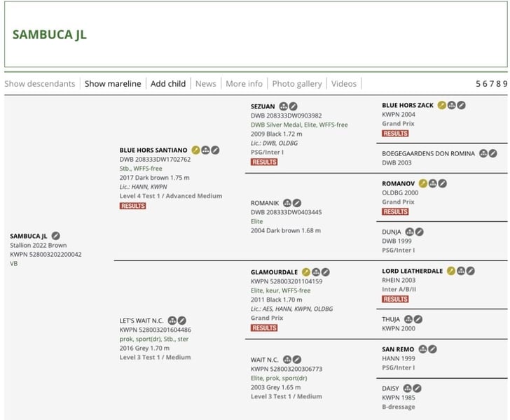Click the edit pencil icon beside San Remo
Image resolution: width=510 pixels, height=420 pixels.
coord(432,349)
